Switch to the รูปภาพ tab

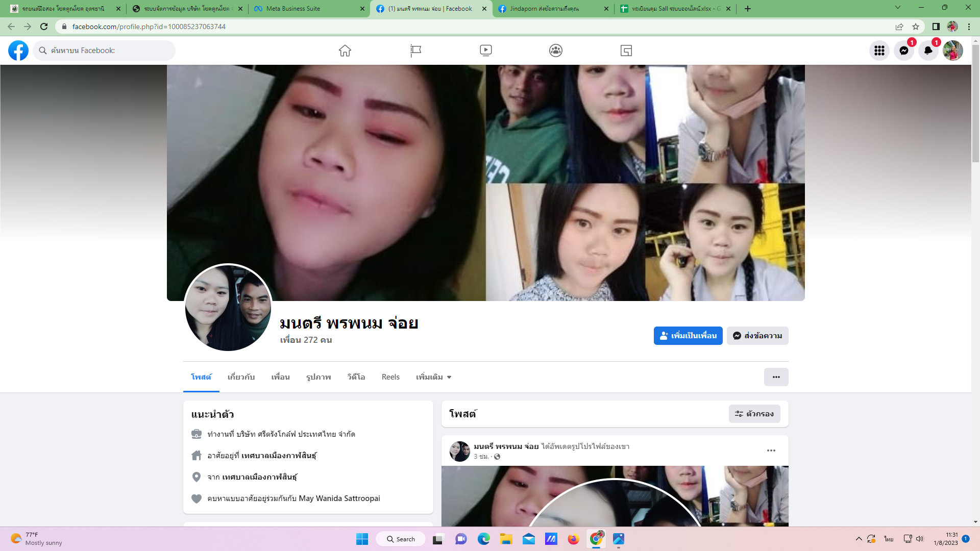(318, 377)
